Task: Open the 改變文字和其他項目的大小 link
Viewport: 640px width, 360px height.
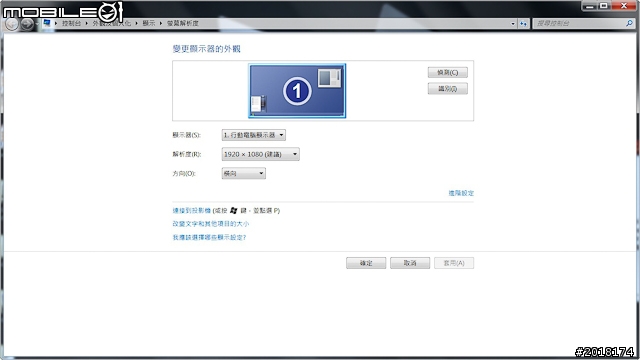Action: (210, 224)
